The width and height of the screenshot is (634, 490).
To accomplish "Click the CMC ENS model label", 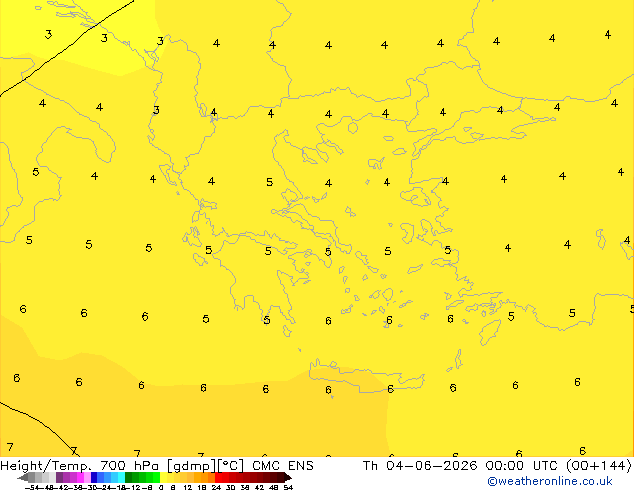I will pos(283,466).
